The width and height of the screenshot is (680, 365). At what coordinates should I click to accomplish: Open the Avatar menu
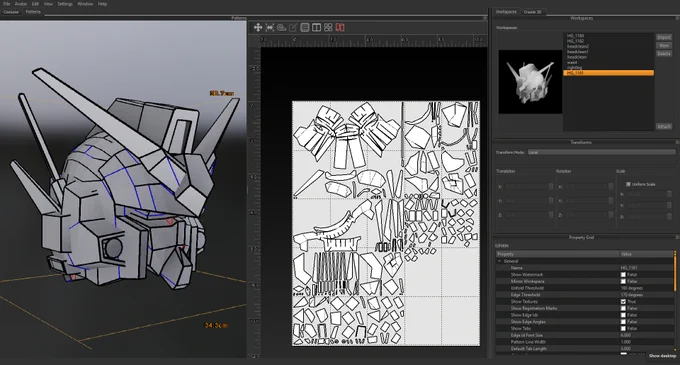click(21, 4)
